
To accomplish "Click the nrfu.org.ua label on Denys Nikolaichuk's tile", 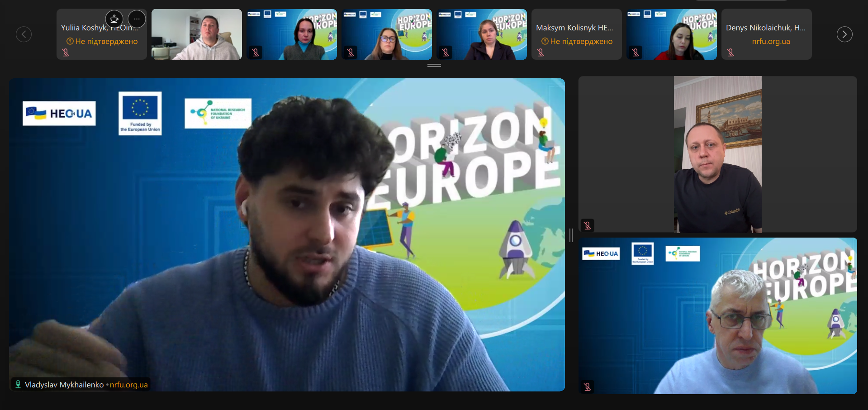I will point(771,41).
